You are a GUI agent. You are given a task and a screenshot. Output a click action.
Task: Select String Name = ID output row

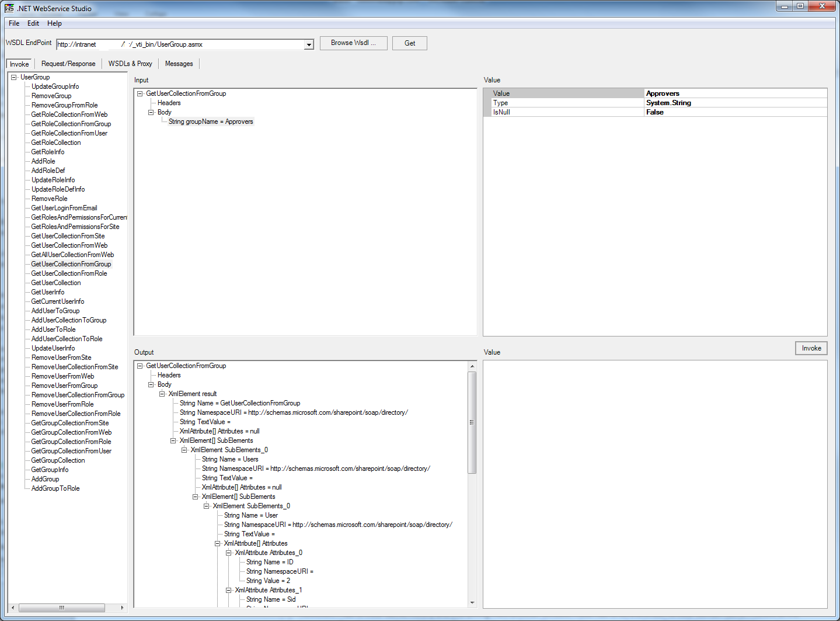click(270, 562)
